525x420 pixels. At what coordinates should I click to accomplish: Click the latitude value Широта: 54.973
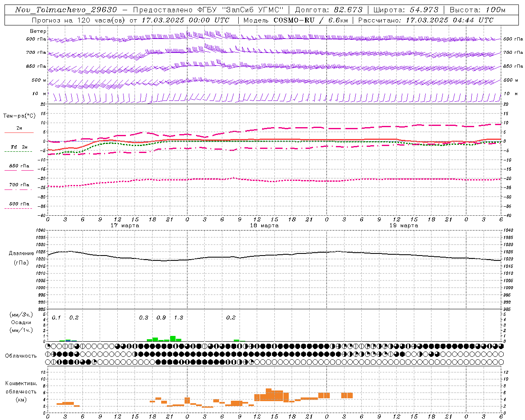(x=406, y=10)
